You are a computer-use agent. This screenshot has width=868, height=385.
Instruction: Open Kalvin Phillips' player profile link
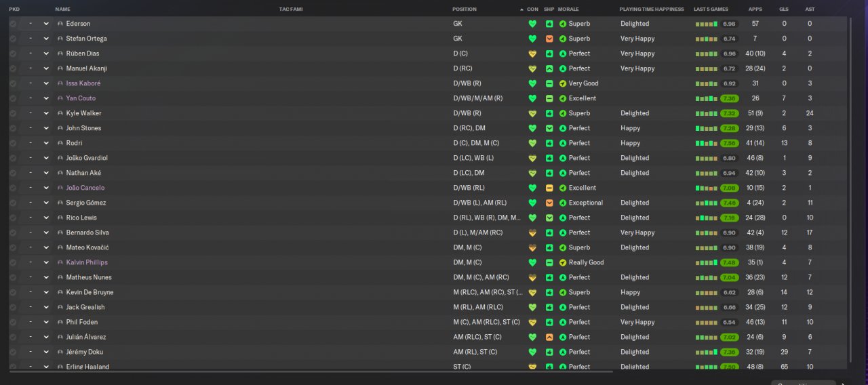[87, 262]
